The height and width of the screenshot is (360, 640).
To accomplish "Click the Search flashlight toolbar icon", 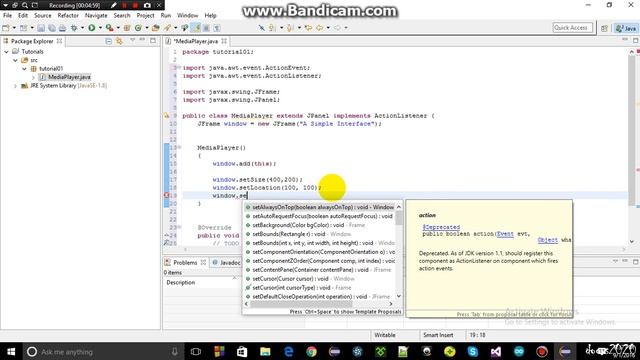I will 167,28.
